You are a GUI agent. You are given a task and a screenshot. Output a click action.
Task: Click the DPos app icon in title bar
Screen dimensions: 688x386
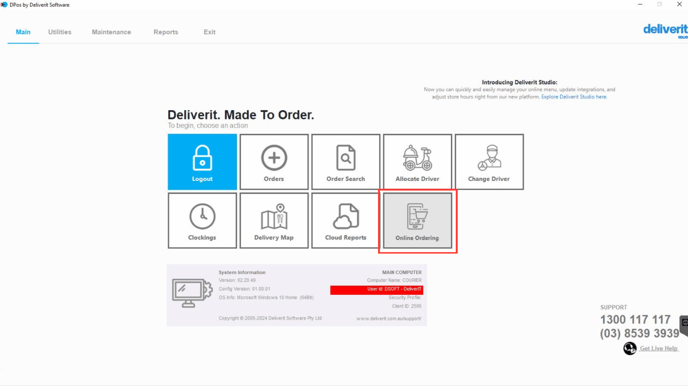[x=4, y=5]
